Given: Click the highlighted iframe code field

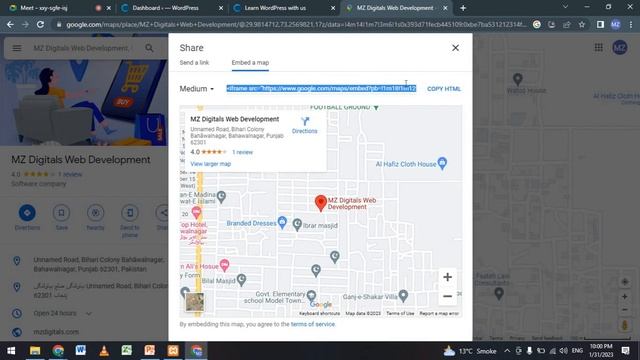Looking at the screenshot, I should tap(321, 89).
